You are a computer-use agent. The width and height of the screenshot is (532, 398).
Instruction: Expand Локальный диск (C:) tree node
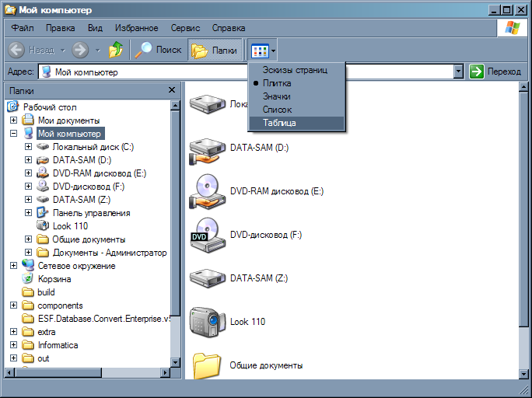[x=29, y=147]
